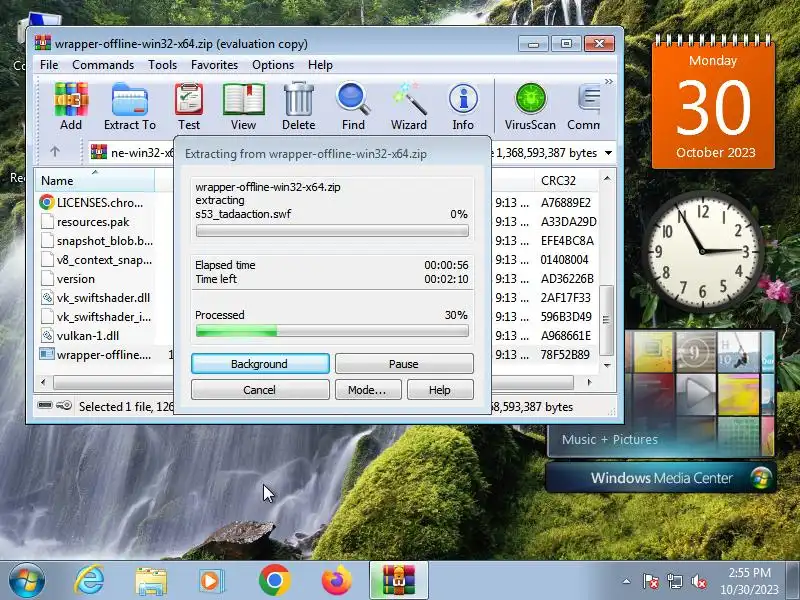Open the Mode... settings button
The height and width of the screenshot is (600, 800).
click(368, 390)
